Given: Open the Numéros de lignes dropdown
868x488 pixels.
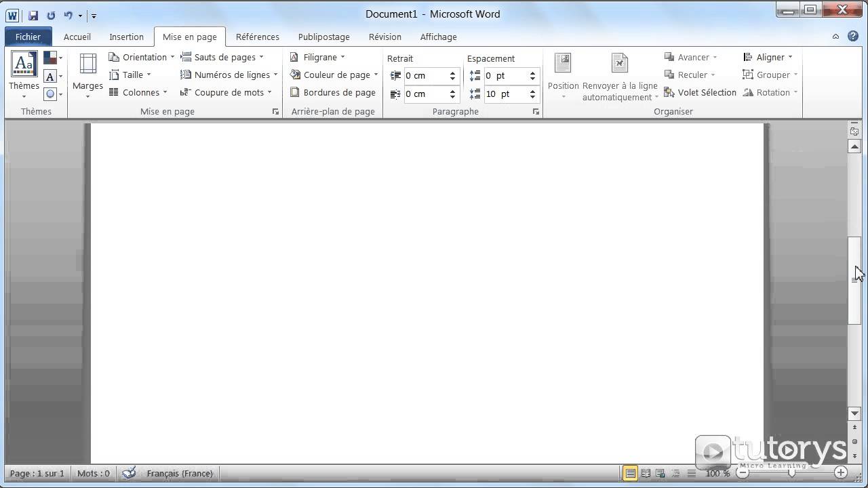Looking at the screenshot, I should (229, 75).
